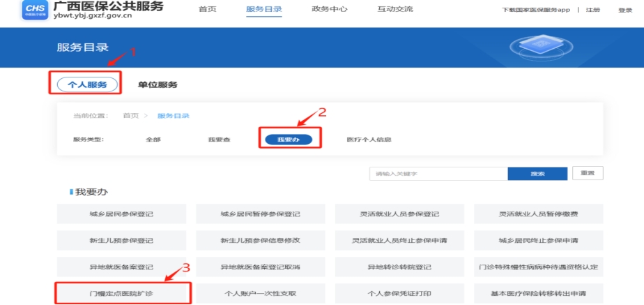This screenshot has height=305, width=644.
Task: Select the 个人服务 tab
Action: point(87,84)
